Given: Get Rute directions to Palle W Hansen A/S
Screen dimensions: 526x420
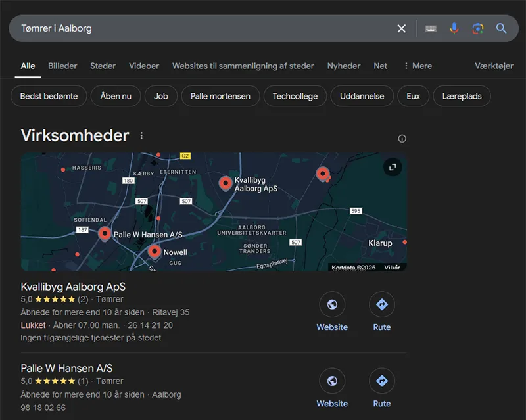Looking at the screenshot, I should click(382, 387).
